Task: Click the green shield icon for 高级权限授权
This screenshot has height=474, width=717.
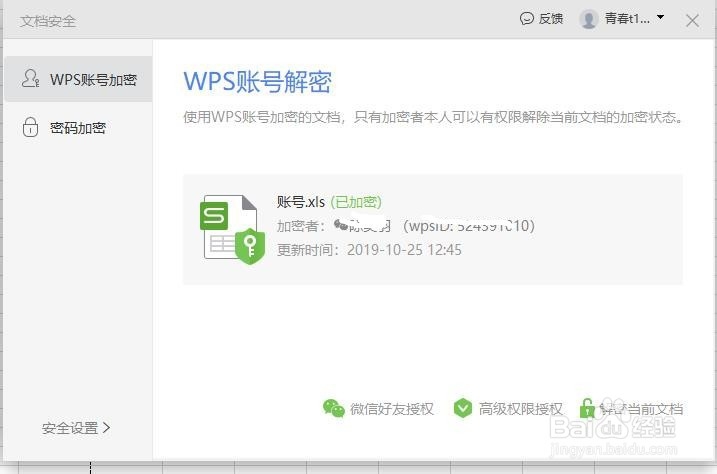Action: point(463,408)
